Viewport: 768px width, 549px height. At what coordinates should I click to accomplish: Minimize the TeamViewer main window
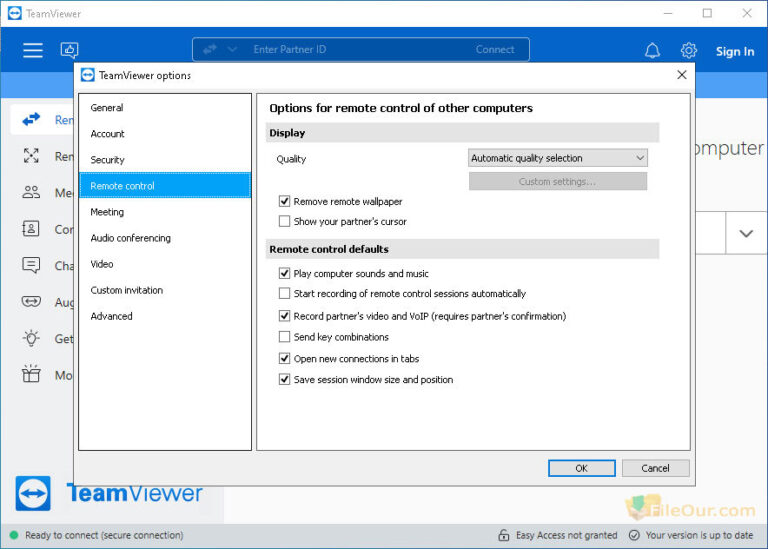pyautogui.click(x=668, y=13)
